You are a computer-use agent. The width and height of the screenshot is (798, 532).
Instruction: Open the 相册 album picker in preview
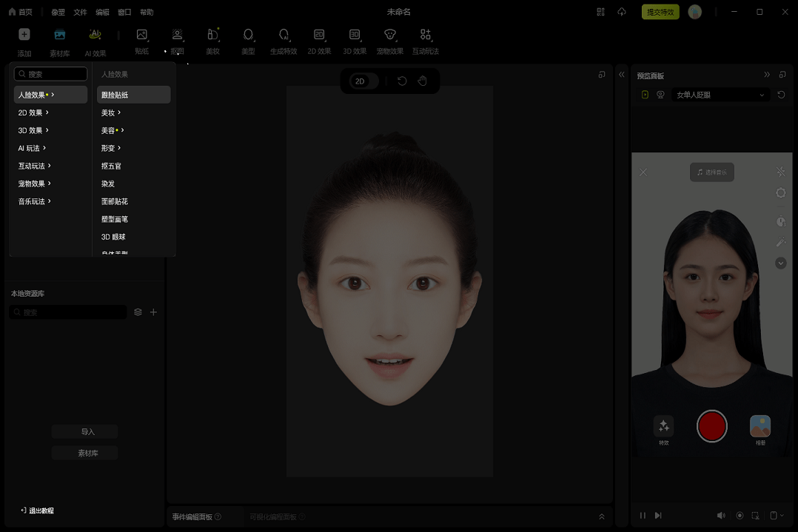tap(760, 425)
